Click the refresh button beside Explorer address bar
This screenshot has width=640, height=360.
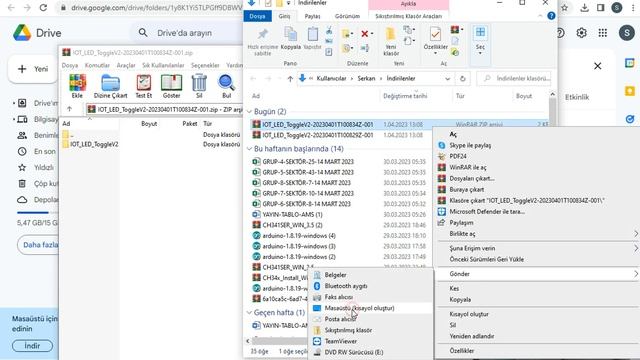pyautogui.click(x=462, y=78)
